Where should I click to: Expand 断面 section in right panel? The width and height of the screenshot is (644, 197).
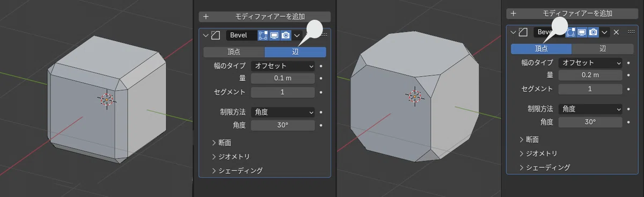pos(529,140)
